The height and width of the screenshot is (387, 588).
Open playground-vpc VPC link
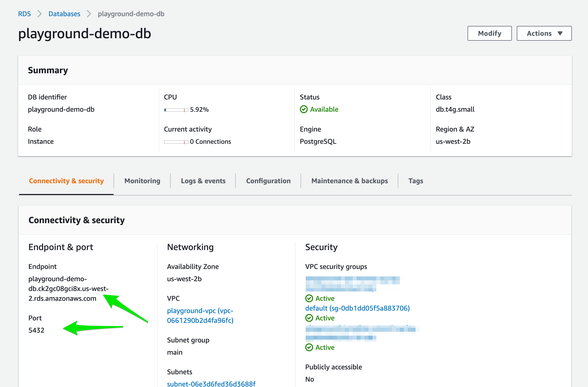tap(200, 315)
